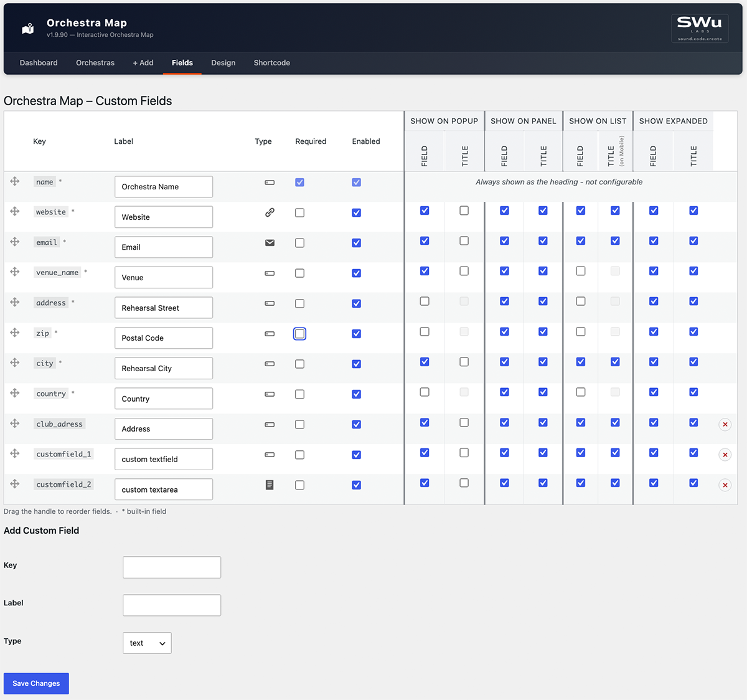
Task: Click the text type icon for customfield_1
Action: click(x=270, y=455)
